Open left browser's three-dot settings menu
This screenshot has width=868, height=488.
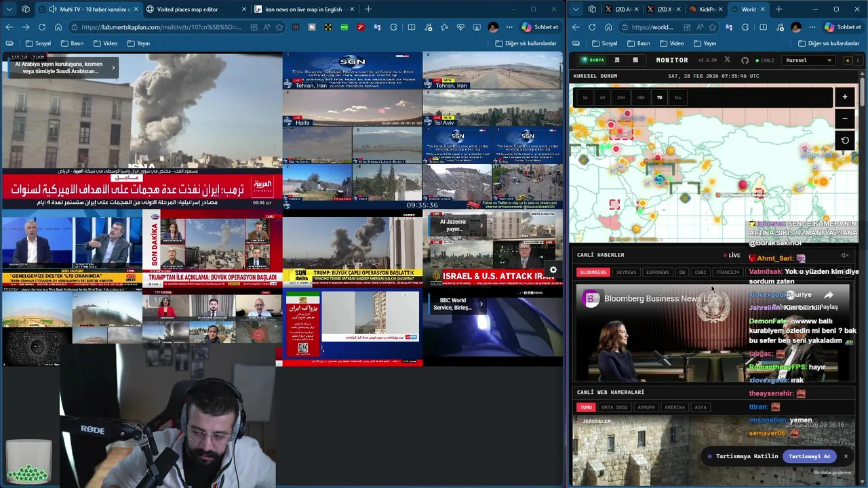point(510,27)
